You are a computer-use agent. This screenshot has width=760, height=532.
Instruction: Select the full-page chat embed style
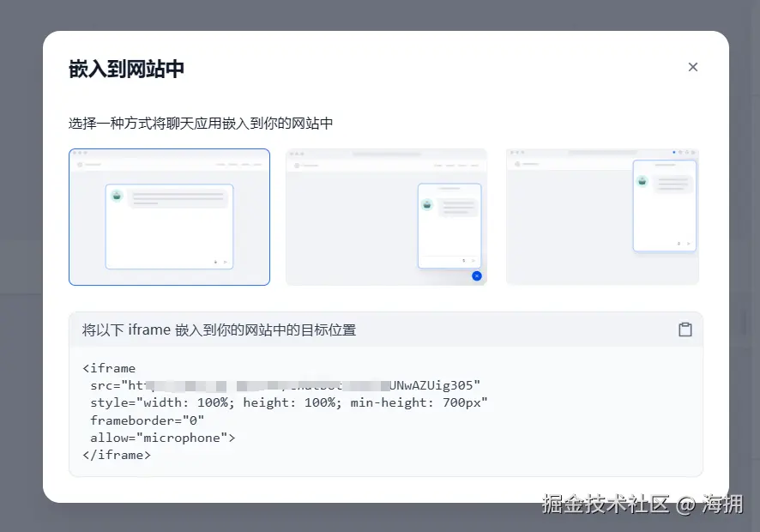[169, 216]
